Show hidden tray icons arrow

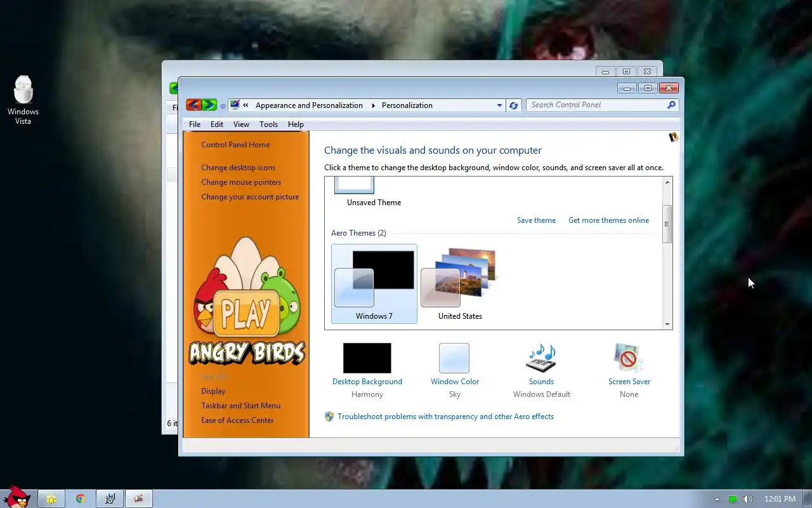[717, 499]
